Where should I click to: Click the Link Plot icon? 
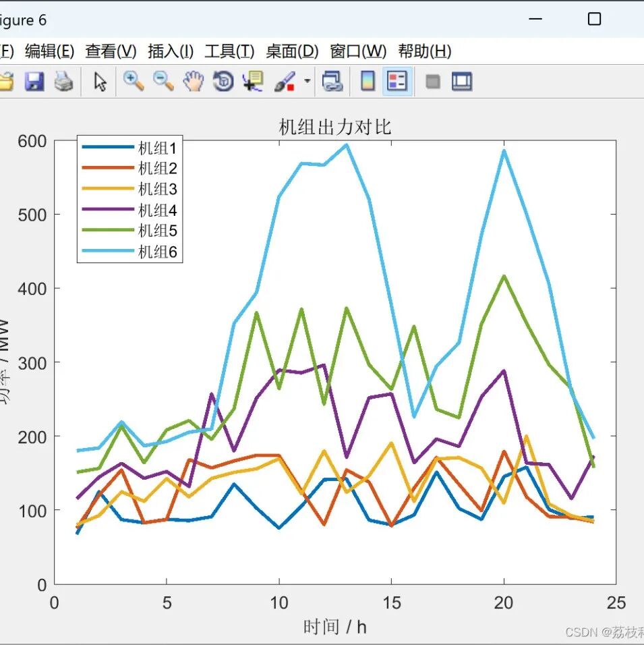[332, 81]
